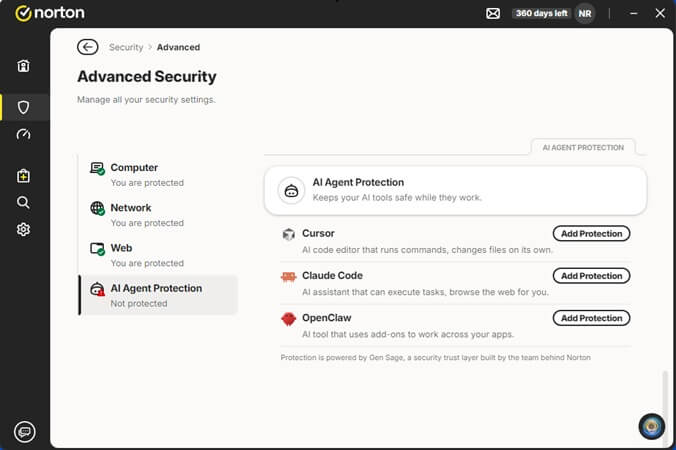
Task: Select the Network security category
Action: 158,215
